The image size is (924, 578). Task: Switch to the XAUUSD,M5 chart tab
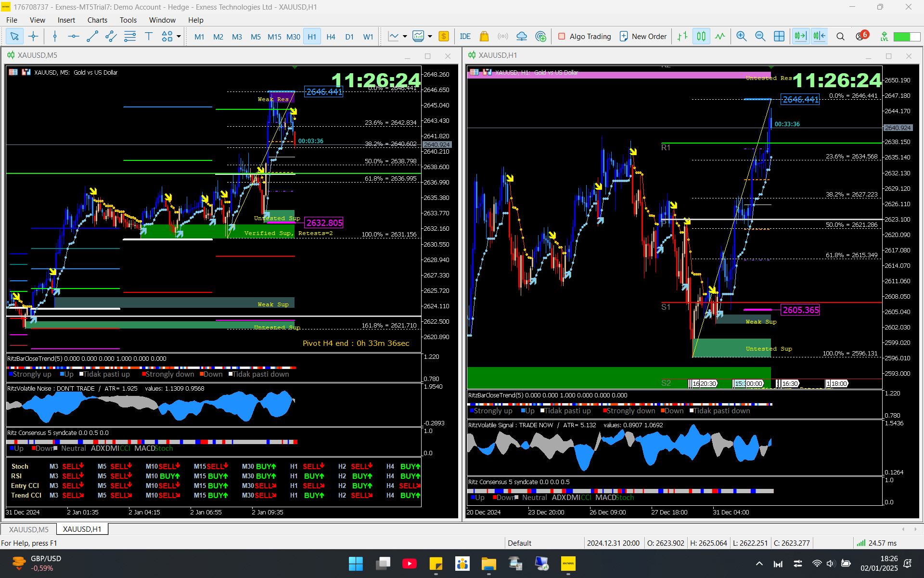coord(29,529)
